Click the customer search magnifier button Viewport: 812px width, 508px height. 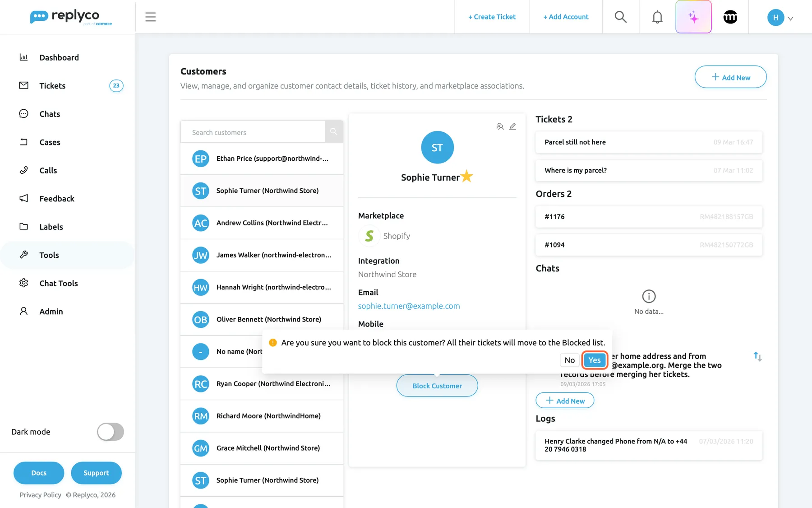click(334, 132)
